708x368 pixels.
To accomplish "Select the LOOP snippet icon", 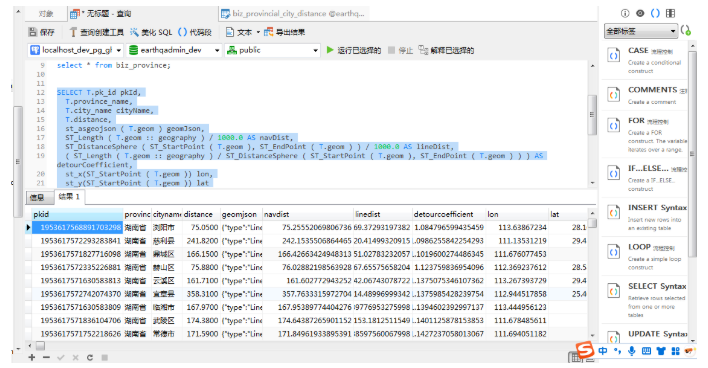I will click(613, 252).
